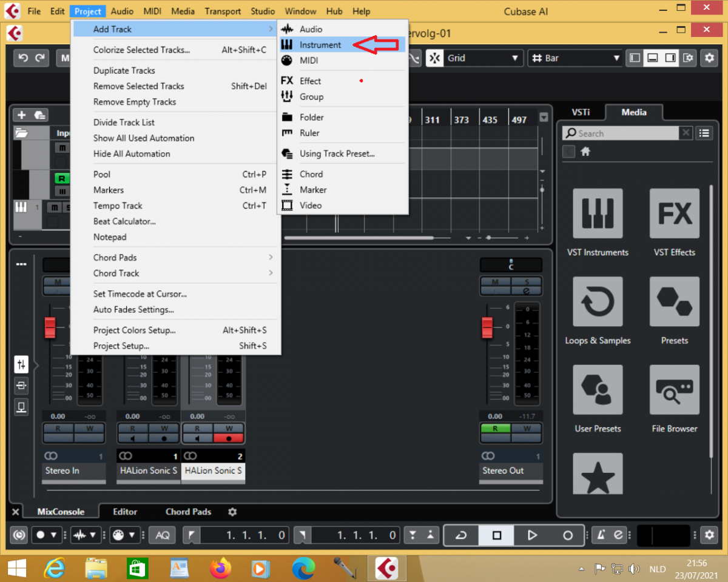Open track presets icon beside the plus

click(x=40, y=115)
